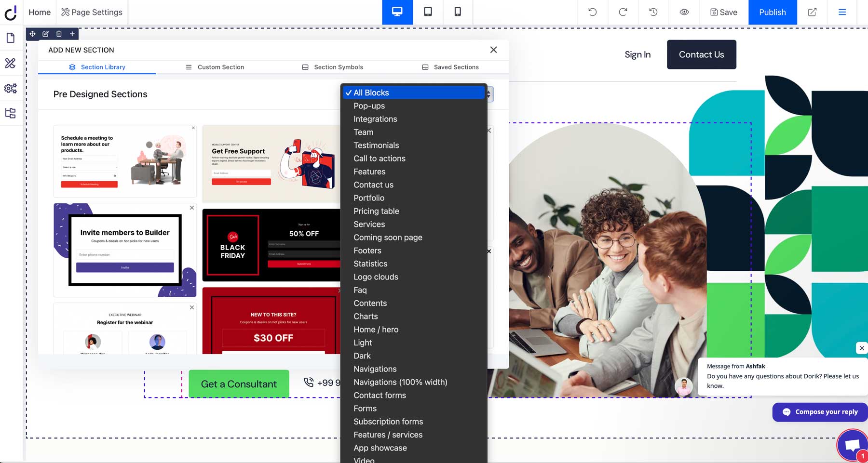The image size is (868, 463).
Task: Switch to mobile preview mode
Action: [x=458, y=12]
